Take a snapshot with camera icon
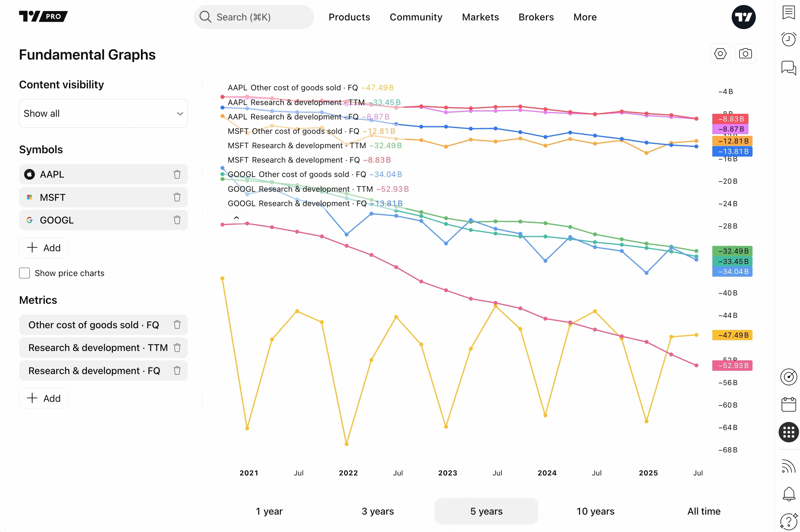 [745, 54]
